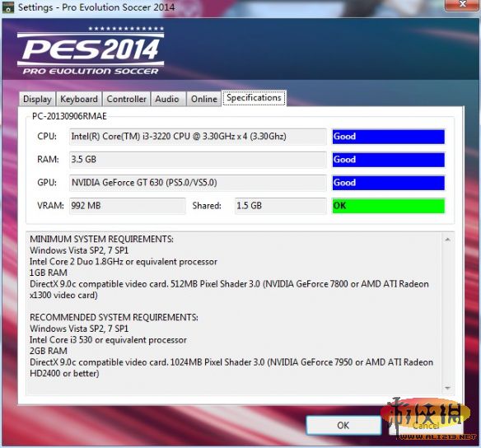Select the Controller tab

[x=126, y=99]
